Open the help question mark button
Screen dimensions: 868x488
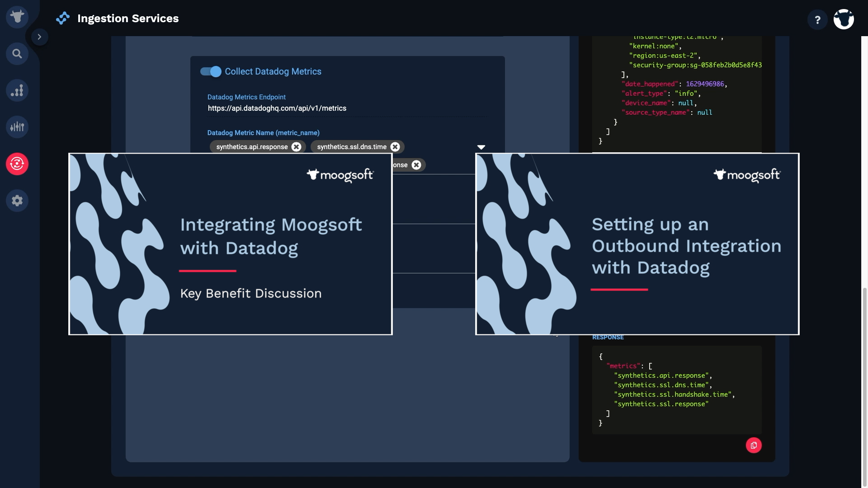817,20
